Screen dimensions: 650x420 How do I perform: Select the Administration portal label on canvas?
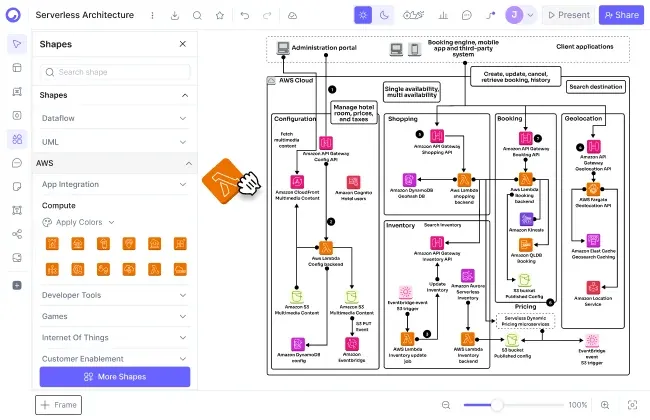click(324, 48)
